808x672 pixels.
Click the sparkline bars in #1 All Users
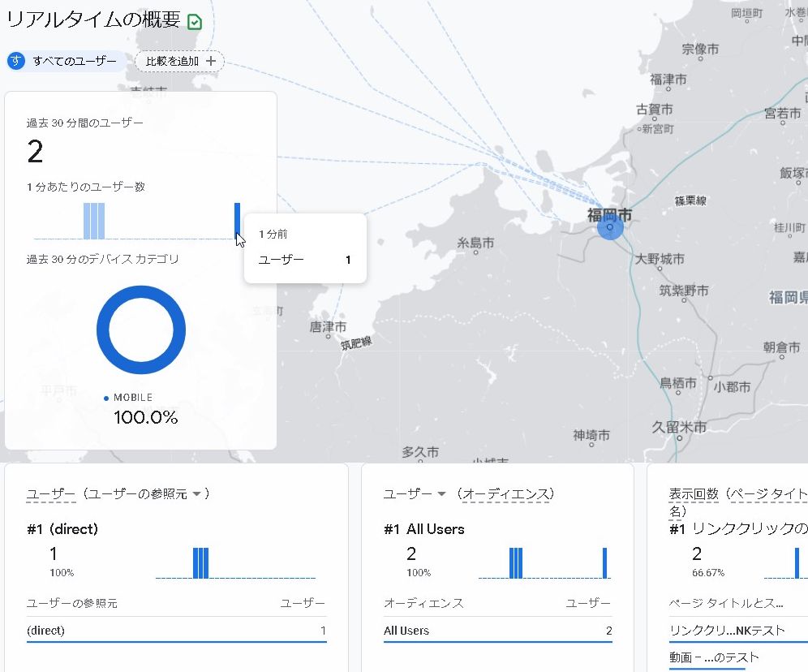[516, 563]
